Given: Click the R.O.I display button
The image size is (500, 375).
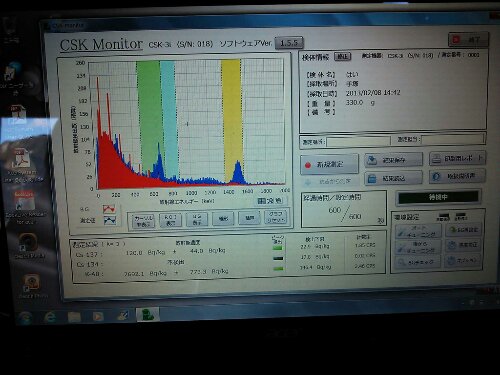Looking at the screenshot, I should (170, 220).
